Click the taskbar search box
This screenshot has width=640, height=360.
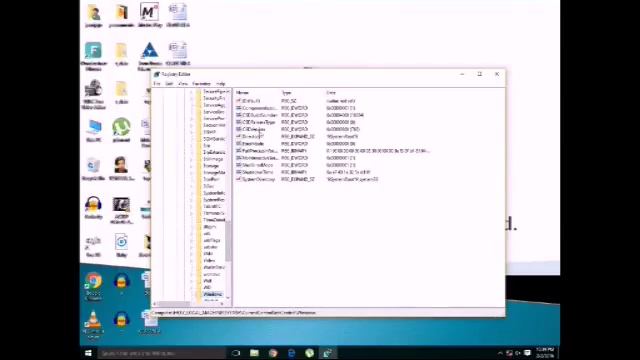(161, 353)
